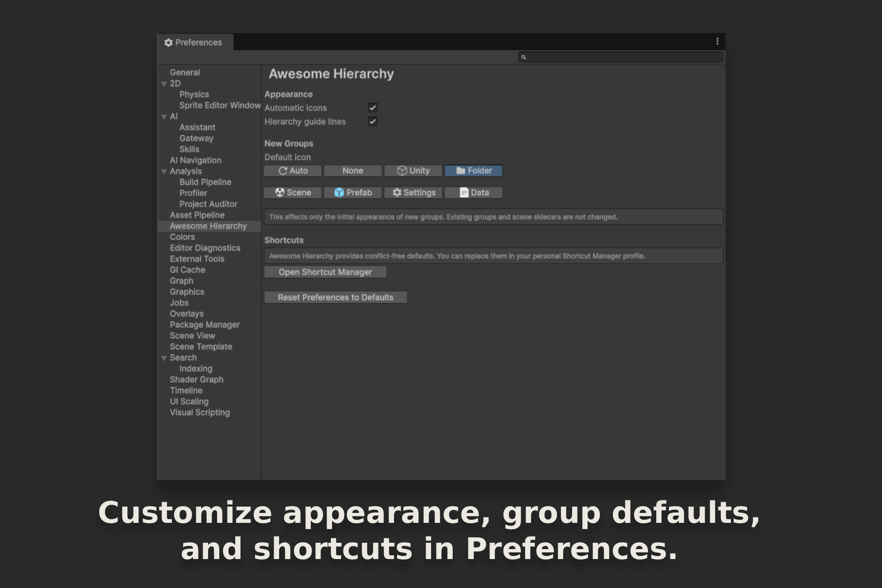The width and height of the screenshot is (882, 588).
Task: Open Visual Scripting preferences
Action: point(200,413)
